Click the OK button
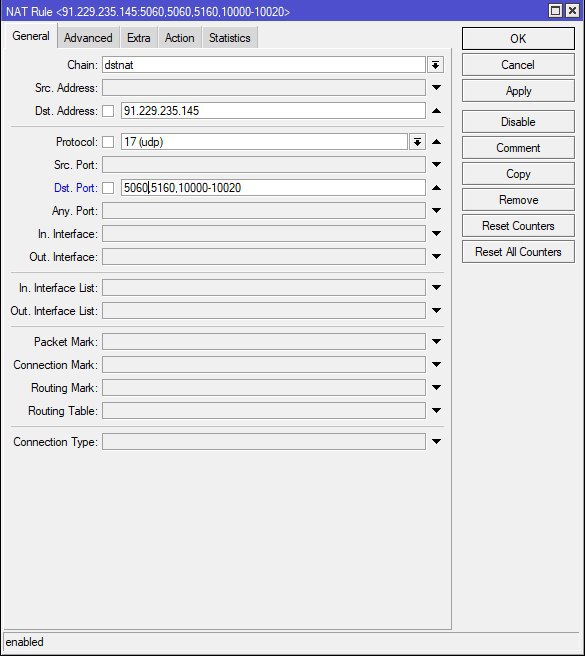The image size is (585, 656). click(x=518, y=38)
